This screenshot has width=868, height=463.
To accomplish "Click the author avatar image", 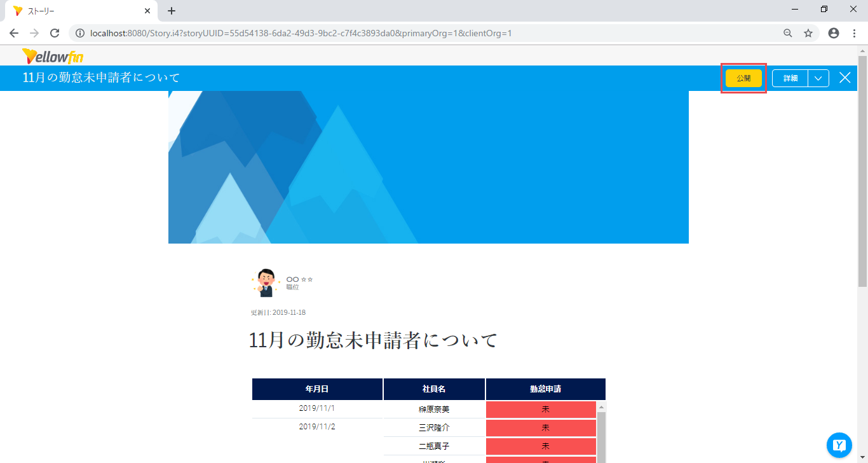I will (266, 282).
